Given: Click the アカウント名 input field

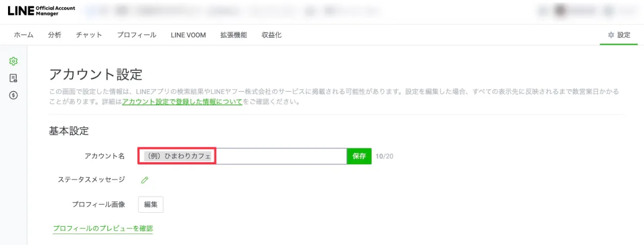Looking at the screenshot, I should pos(243,156).
